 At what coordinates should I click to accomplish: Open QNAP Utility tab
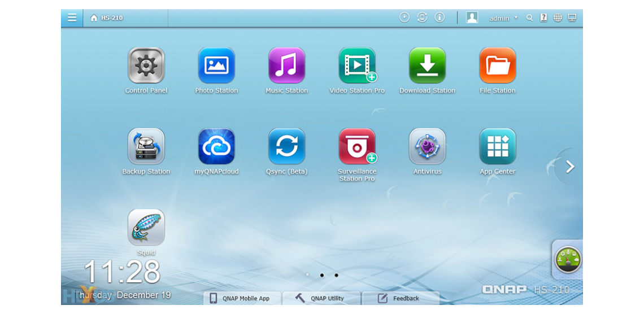(x=321, y=298)
